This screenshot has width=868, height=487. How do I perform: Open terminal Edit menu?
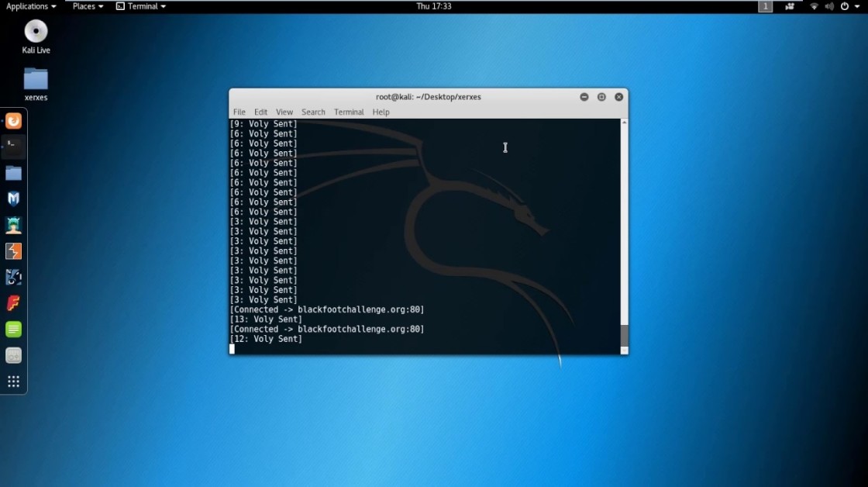pyautogui.click(x=260, y=112)
